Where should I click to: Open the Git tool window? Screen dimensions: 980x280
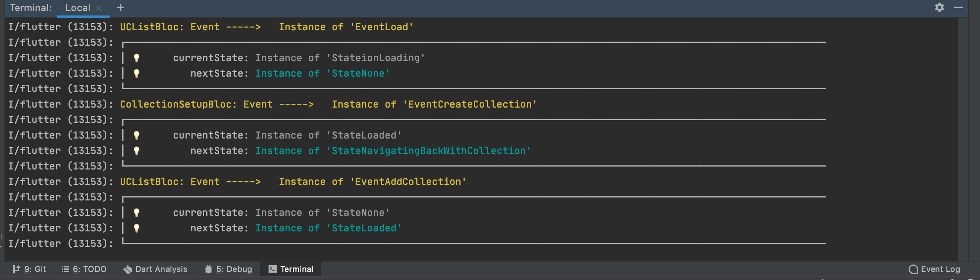pos(30,269)
